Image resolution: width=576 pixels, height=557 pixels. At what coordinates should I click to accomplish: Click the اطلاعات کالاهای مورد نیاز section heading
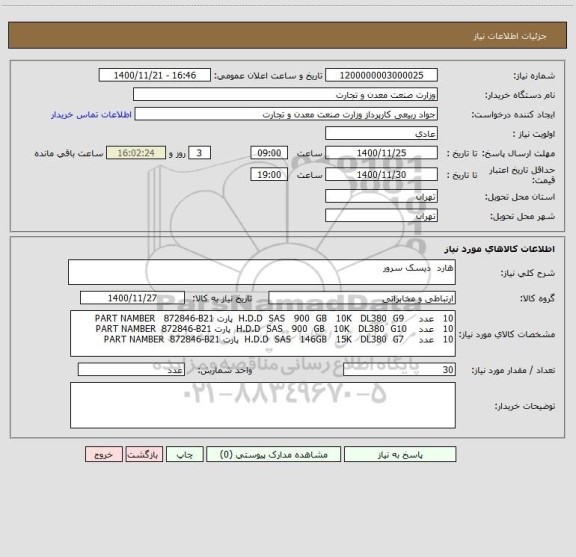pyautogui.click(x=500, y=249)
